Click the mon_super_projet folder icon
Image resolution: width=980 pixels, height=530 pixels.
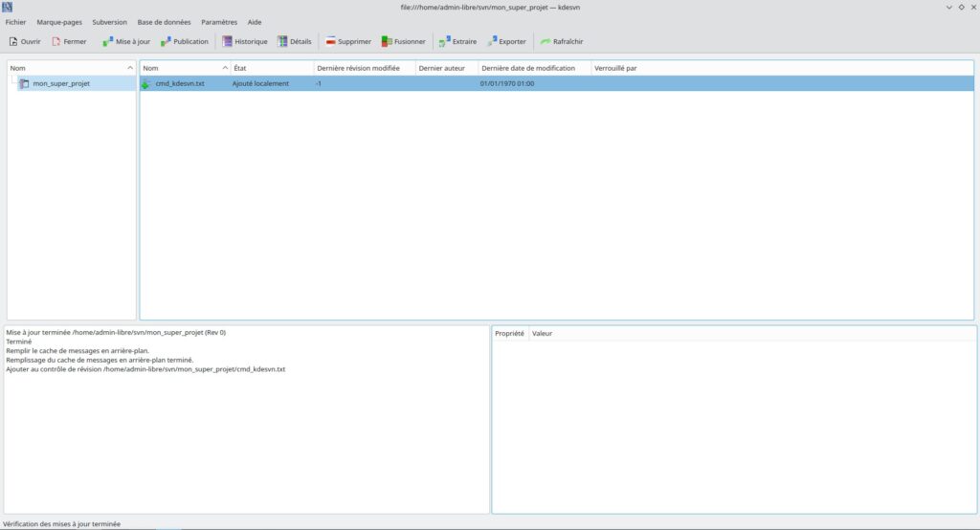coord(24,83)
